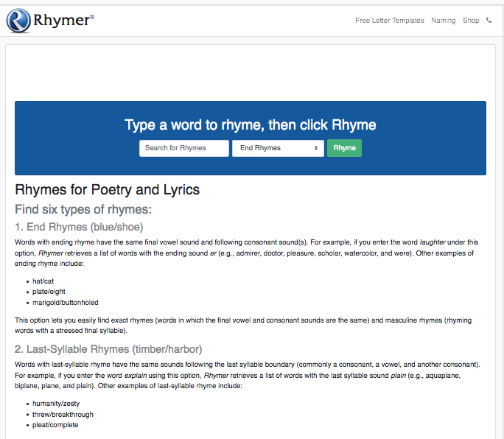Click 'Find six types of rhymes:' heading
Screen dimensions: 504x439
[x=83, y=209]
